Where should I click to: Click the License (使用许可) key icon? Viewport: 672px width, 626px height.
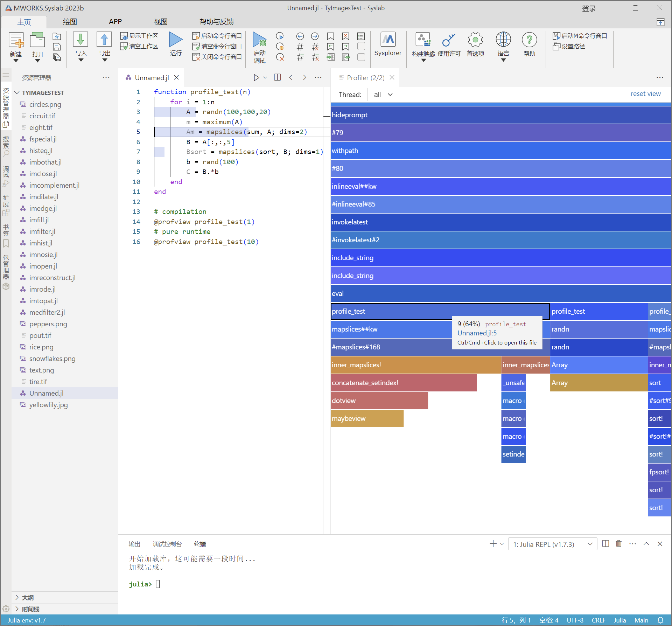tap(449, 40)
